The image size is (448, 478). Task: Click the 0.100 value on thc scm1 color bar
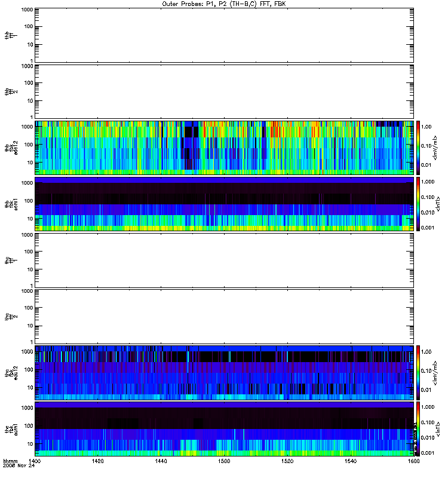pos(428,422)
